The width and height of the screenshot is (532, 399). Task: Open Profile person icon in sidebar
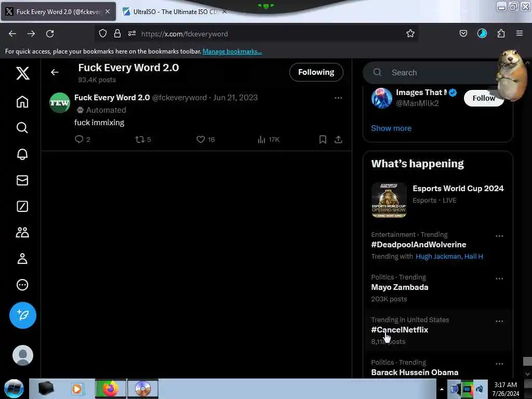22,259
